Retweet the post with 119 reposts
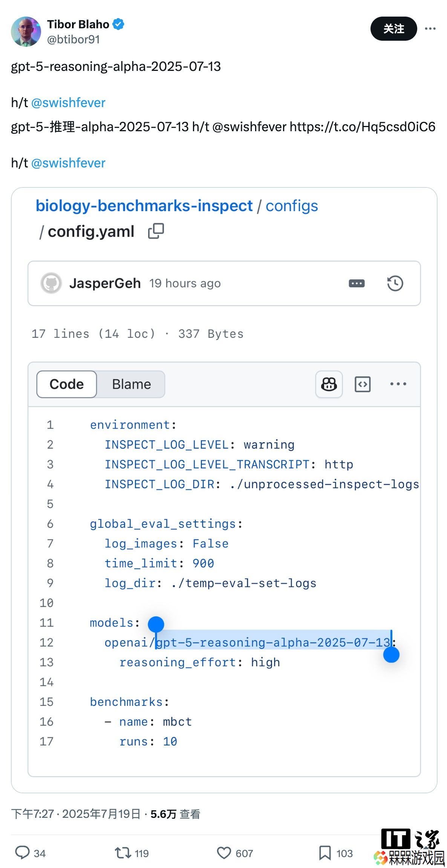 pyautogui.click(x=132, y=853)
